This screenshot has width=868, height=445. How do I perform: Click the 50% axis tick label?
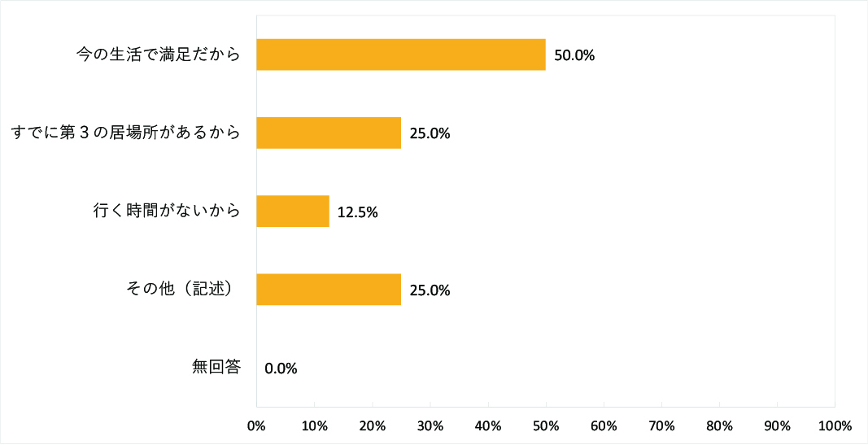545,426
